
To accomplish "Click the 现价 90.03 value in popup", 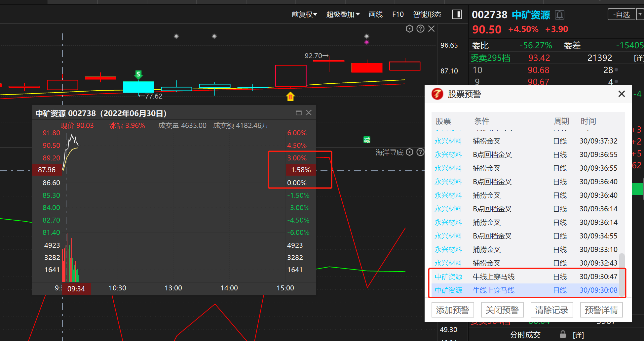I will click(x=77, y=126).
